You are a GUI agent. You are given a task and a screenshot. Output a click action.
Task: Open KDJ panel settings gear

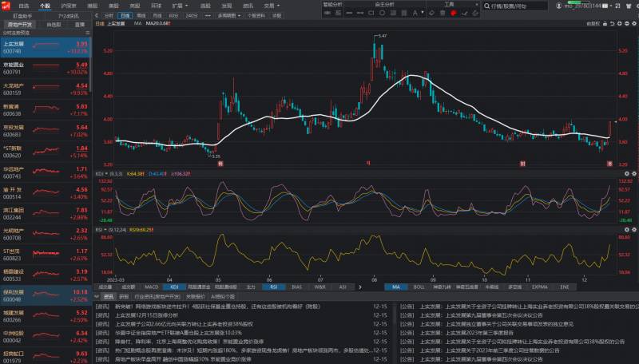point(634,173)
